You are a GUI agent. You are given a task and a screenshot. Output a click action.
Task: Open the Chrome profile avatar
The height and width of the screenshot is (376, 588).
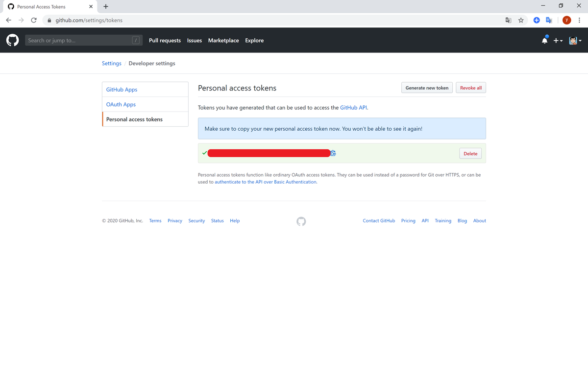click(567, 20)
